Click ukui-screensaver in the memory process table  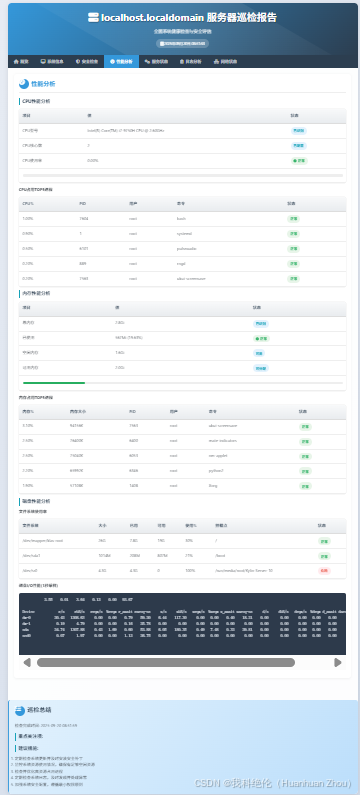223,426
